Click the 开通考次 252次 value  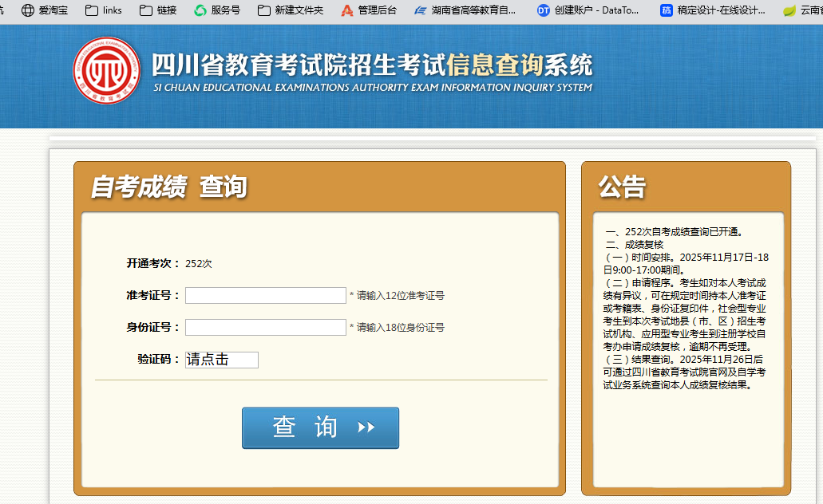199,264
